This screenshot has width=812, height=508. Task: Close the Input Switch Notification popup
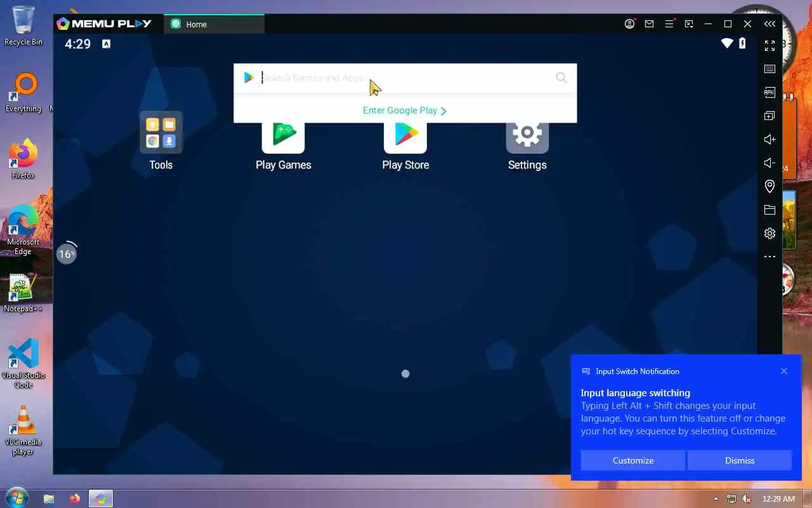click(x=784, y=371)
